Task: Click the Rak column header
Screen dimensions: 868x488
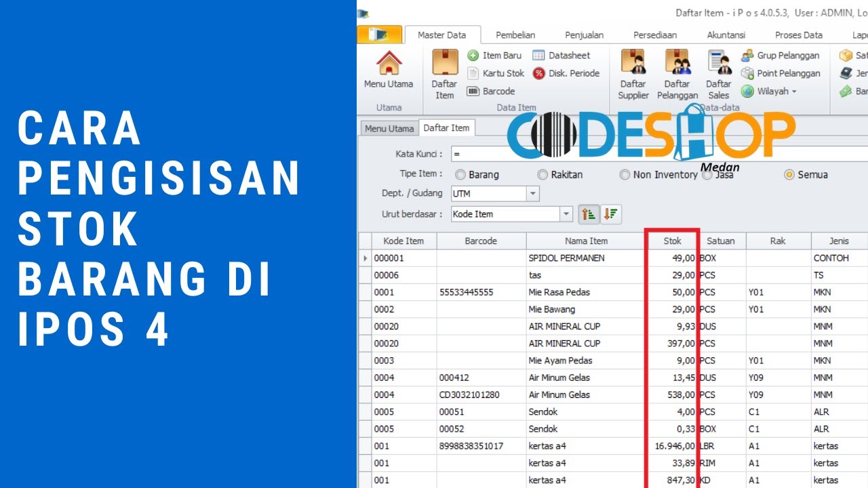Action: (778, 241)
